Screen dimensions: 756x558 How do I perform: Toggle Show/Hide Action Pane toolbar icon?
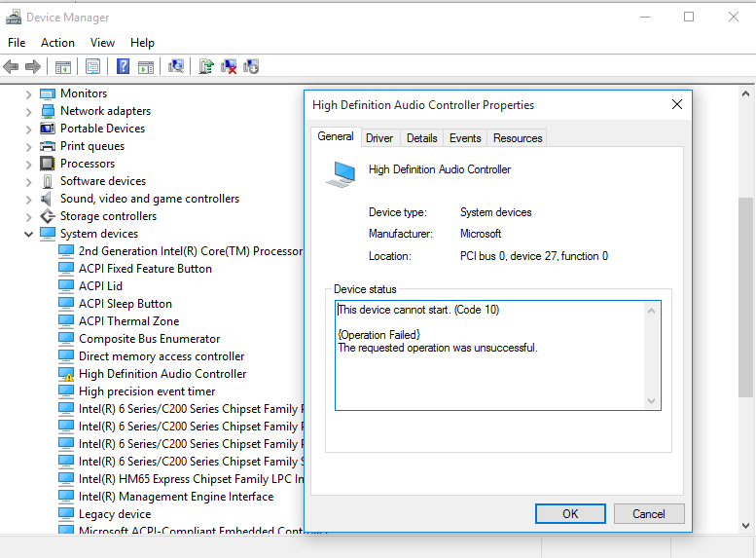(146, 66)
